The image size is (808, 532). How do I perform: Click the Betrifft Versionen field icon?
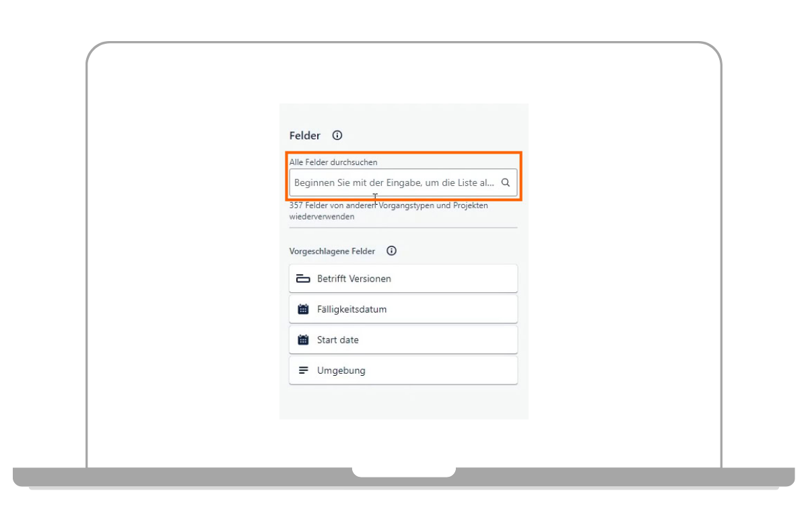[303, 279]
